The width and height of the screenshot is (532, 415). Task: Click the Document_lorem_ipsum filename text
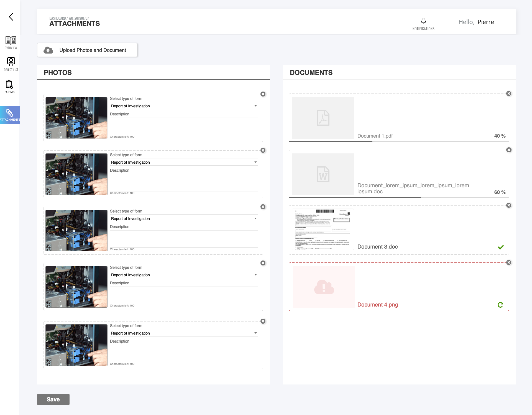tap(413, 188)
